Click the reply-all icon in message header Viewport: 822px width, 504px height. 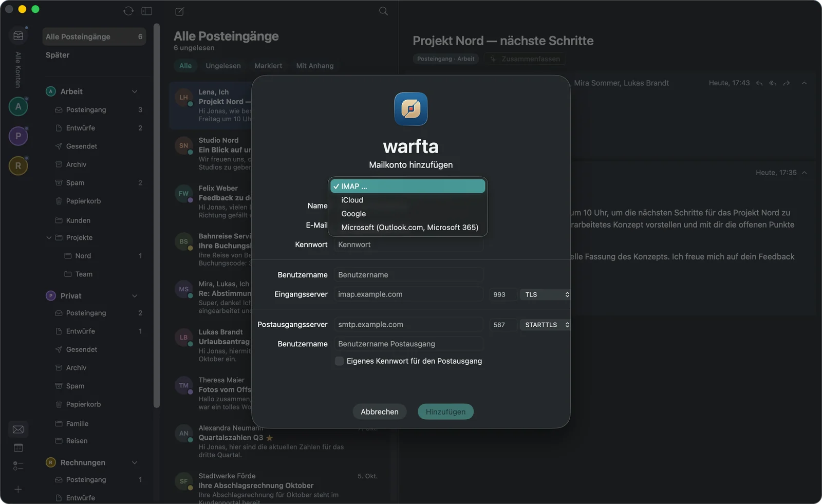coord(773,83)
